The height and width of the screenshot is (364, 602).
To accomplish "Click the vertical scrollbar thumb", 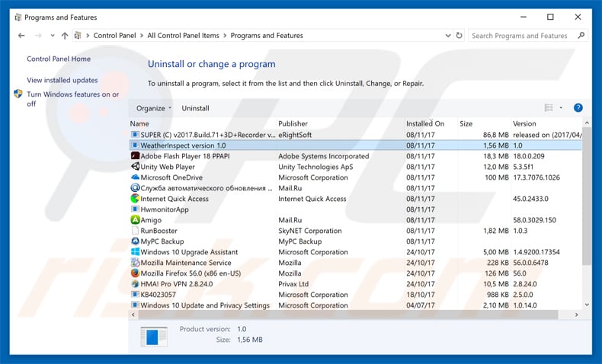I will 587,196.
